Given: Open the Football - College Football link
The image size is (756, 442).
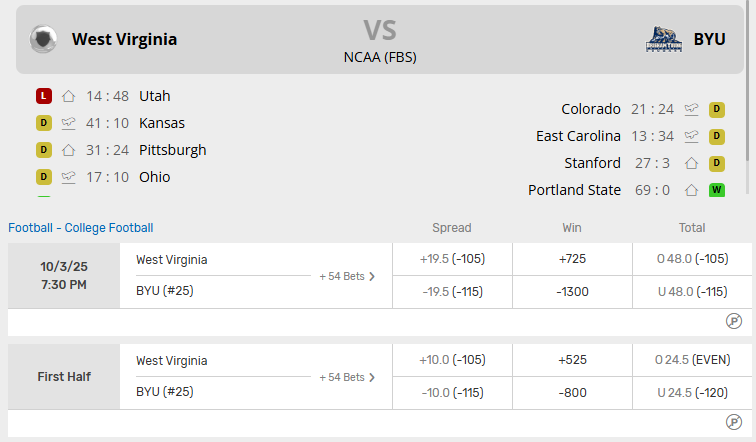Looking at the screenshot, I should pos(81,228).
